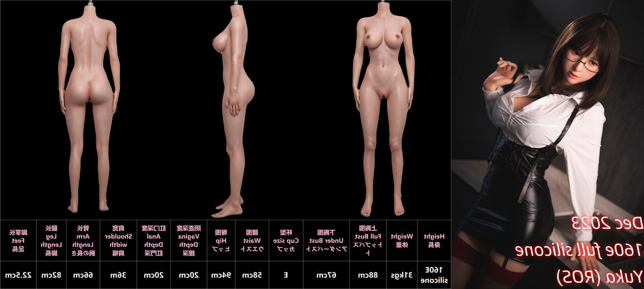Click the "Waist" header cell
Screen dimensions: 644x289
click(x=253, y=241)
